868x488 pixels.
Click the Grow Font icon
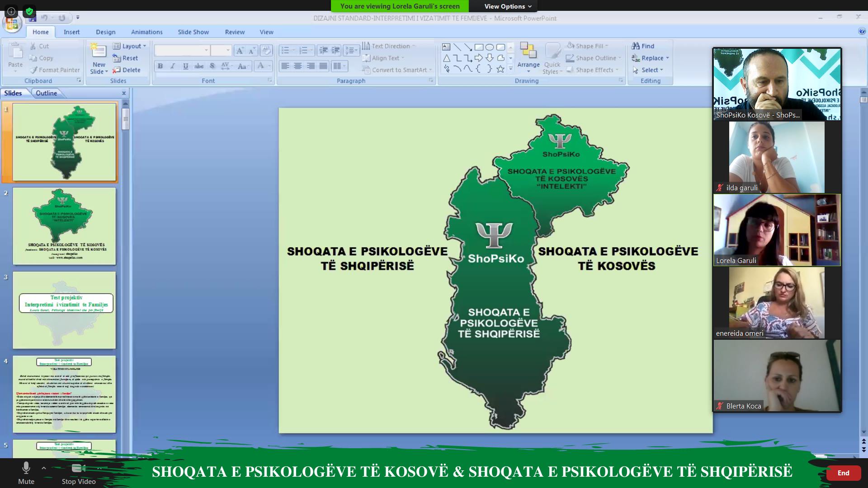coord(240,50)
